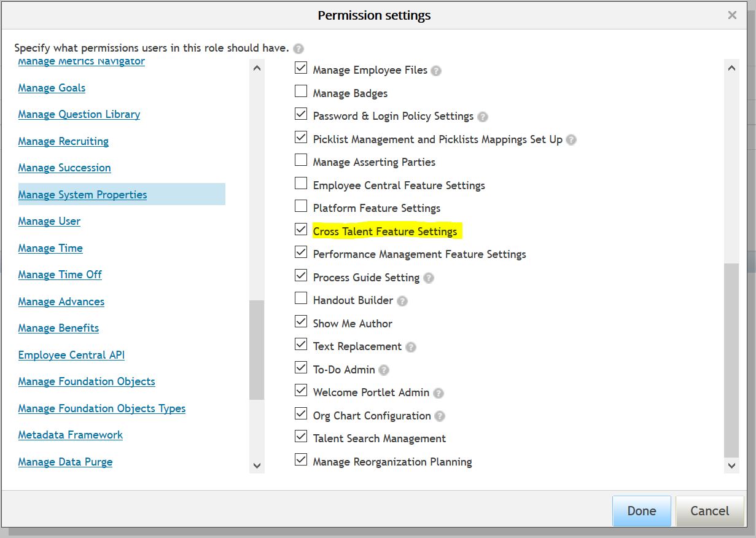Screen dimensions: 756x538
Task: Select Manage Time link
Action: (50, 248)
